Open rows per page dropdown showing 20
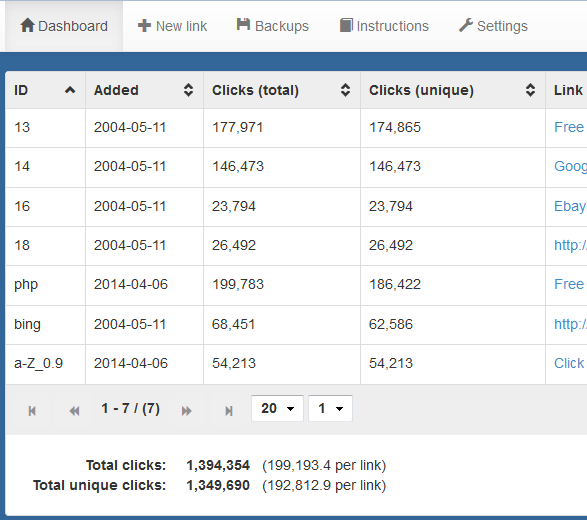The image size is (587, 520). tap(277, 408)
